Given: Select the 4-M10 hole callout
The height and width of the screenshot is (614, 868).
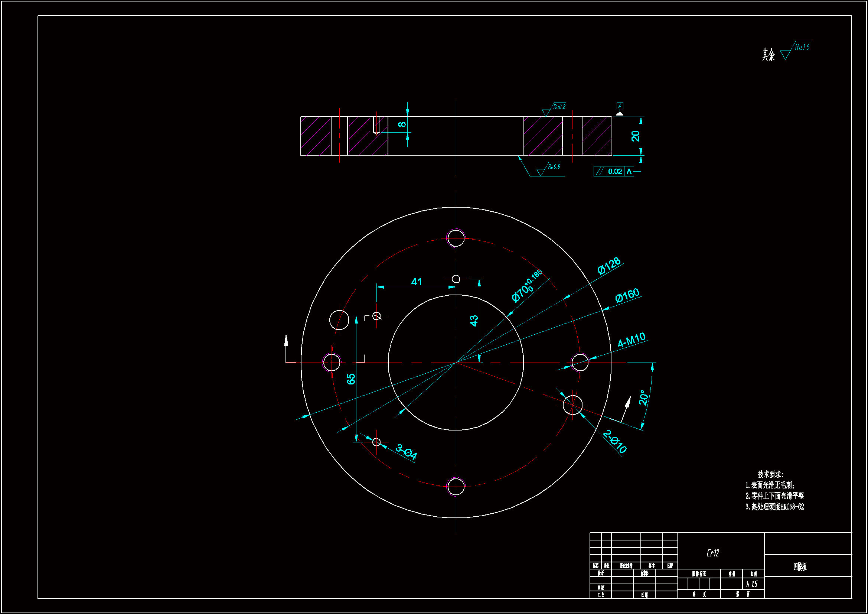Looking at the screenshot, I should (632, 340).
